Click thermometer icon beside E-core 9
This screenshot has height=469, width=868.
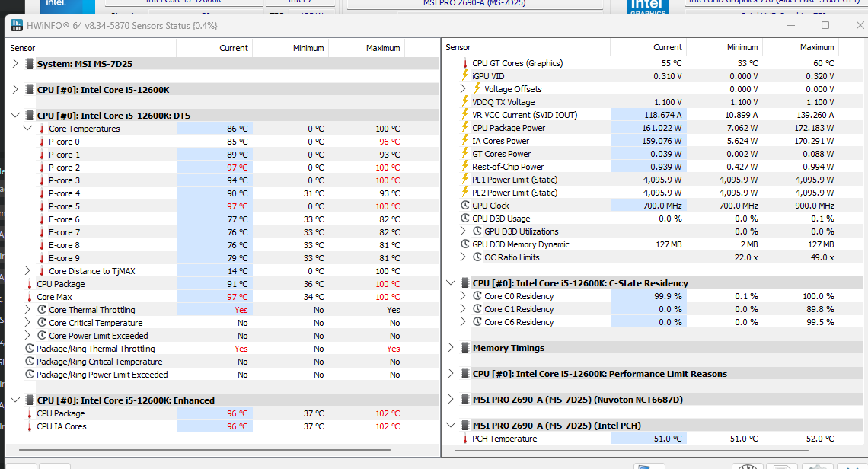(x=42, y=258)
